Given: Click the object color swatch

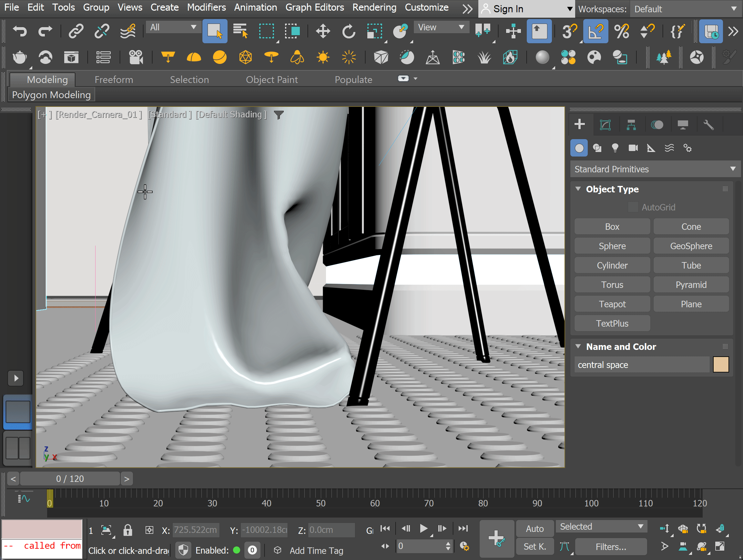Looking at the screenshot, I should tap(721, 364).
